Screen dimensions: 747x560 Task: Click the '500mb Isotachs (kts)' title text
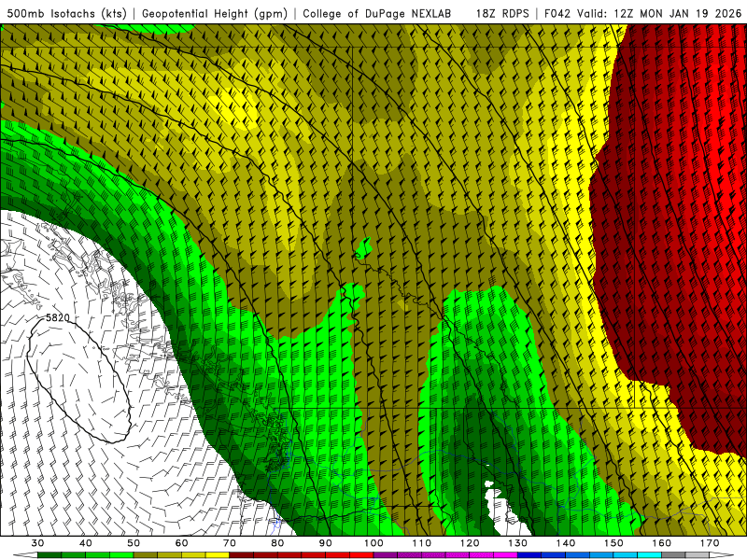pyautogui.click(x=66, y=13)
